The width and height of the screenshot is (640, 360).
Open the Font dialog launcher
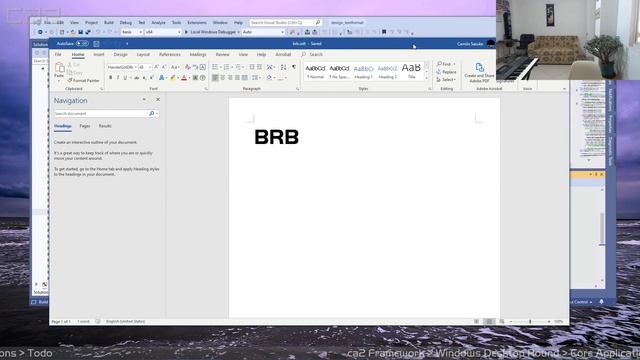(x=206, y=89)
